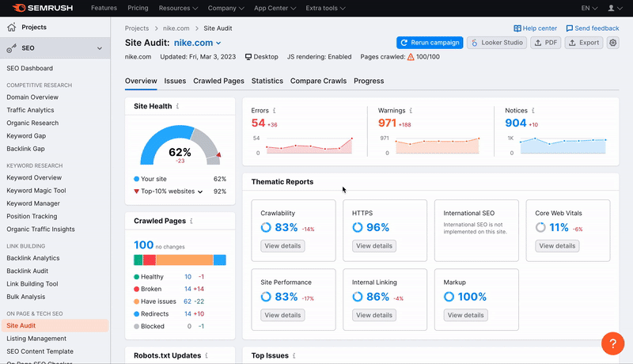The width and height of the screenshot is (633, 364).
Task: Click the Semrush logo
Action: pos(43,8)
